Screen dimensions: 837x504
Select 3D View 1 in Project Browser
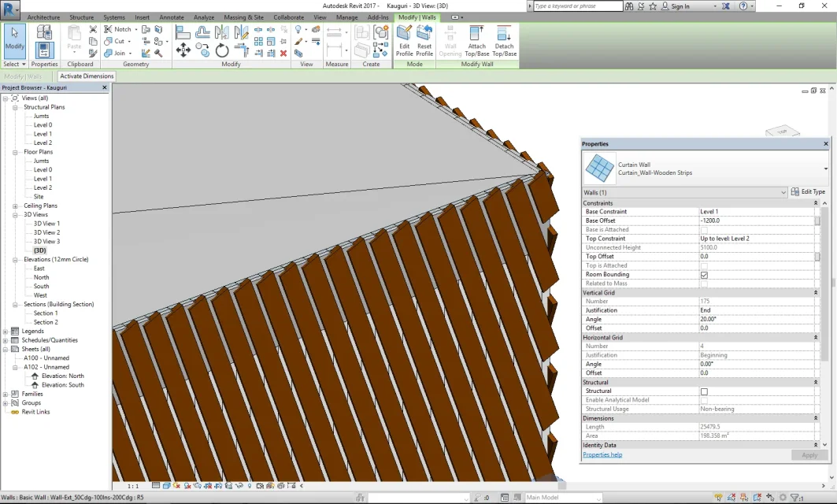tap(47, 224)
